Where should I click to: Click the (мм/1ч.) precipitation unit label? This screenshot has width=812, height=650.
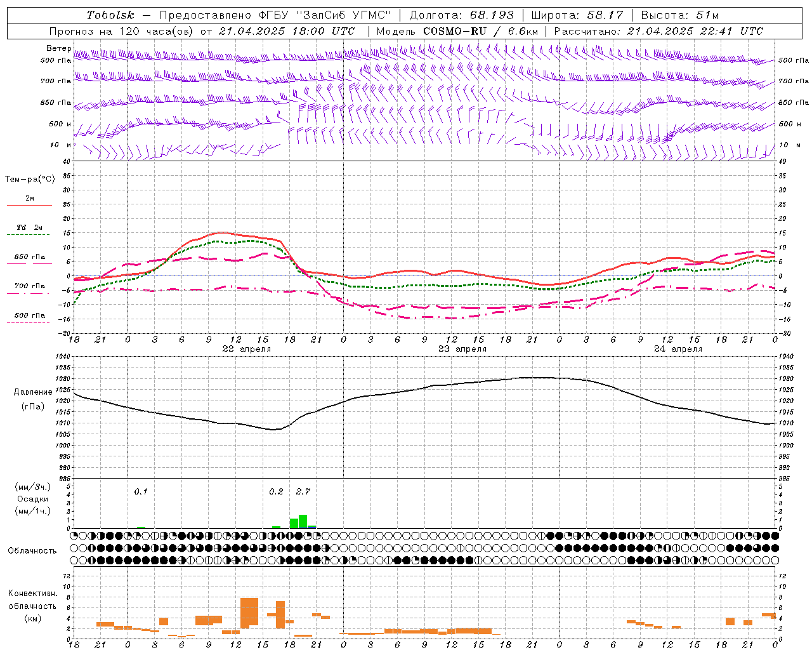pos(33,511)
